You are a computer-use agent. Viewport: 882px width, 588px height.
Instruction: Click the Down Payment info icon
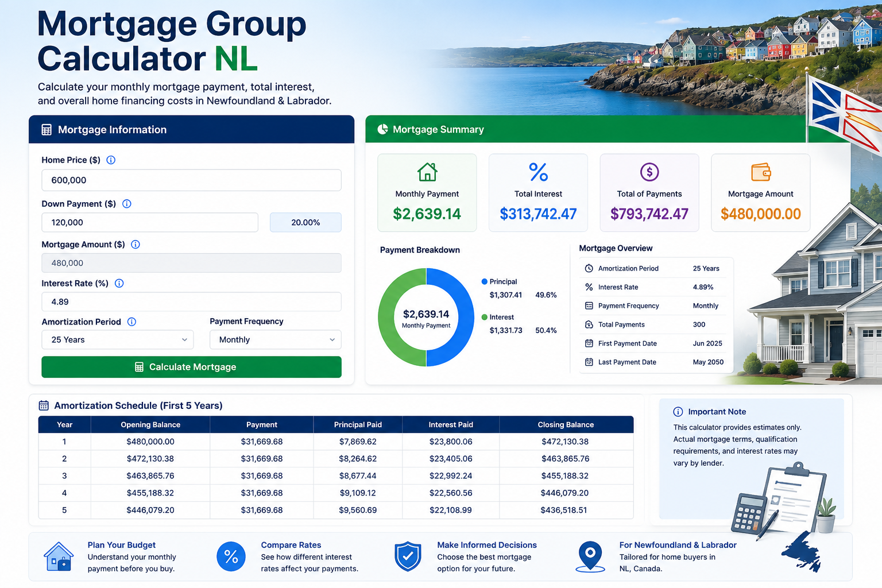[x=127, y=204]
